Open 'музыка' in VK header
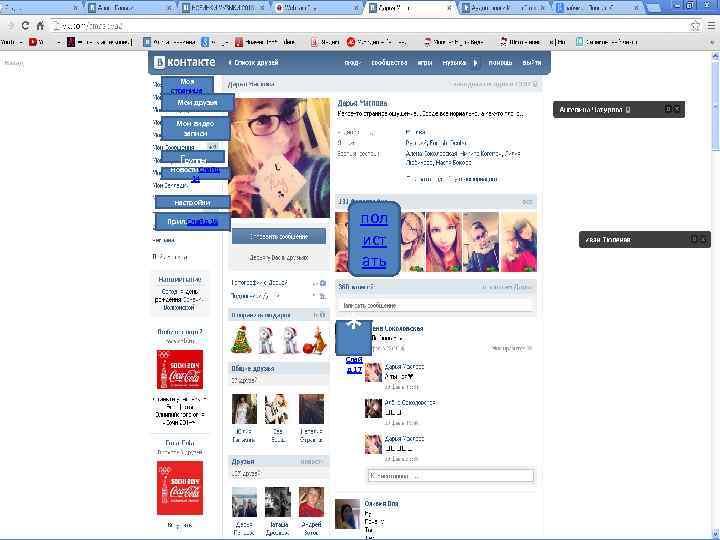The image size is (720, 540). click(454, 62)
